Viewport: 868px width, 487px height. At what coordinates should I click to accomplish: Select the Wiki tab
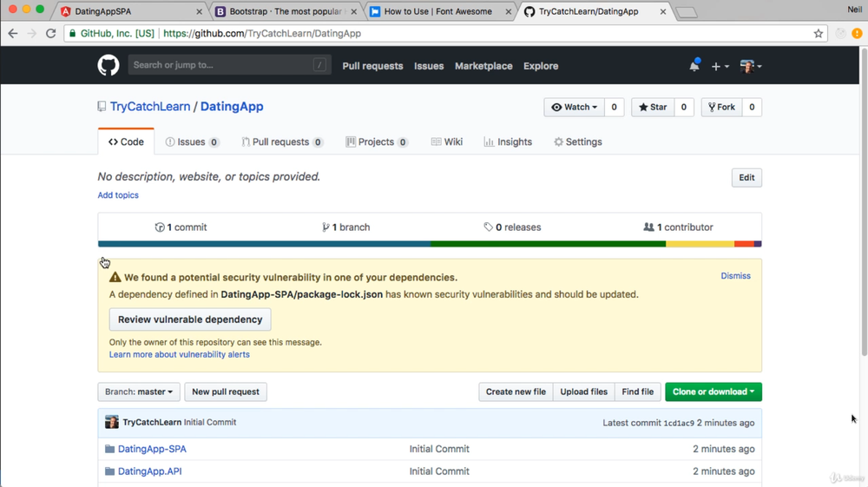(x=447, y=141)
